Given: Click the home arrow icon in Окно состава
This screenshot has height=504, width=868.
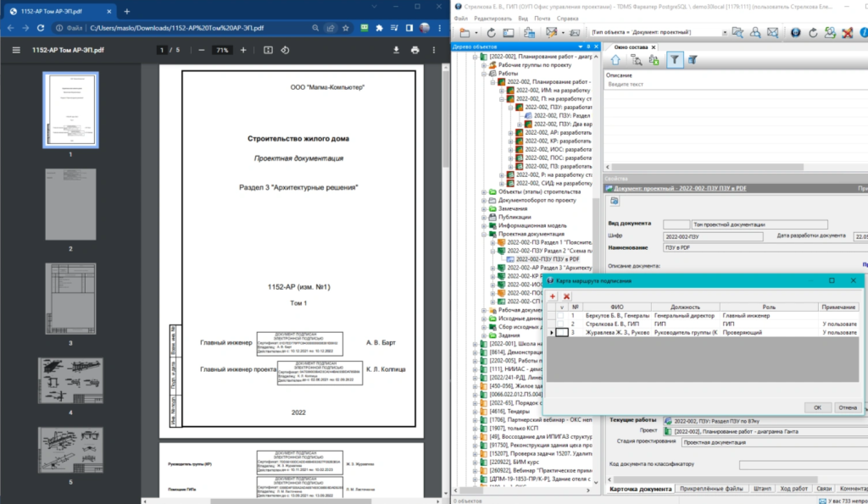Looking at the screenshot, I should click(x=616, y=60).
